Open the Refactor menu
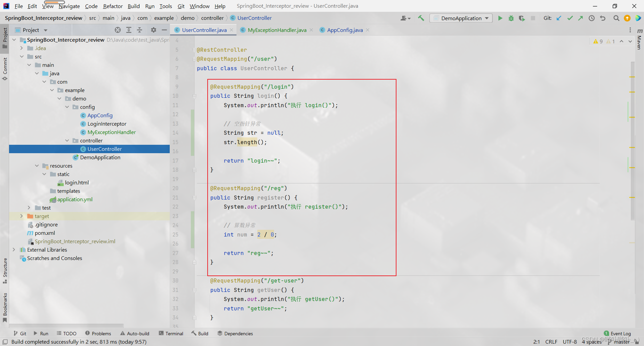Image resolution: width=644 pixels, height=346 pixels. tap(113, 6)
